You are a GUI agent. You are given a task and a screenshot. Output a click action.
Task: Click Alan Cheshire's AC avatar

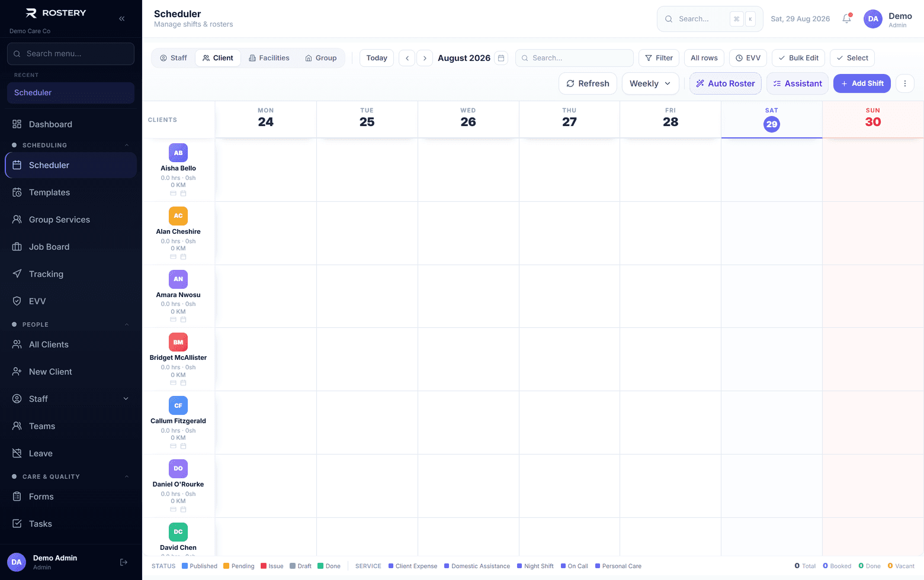(178, 216)
